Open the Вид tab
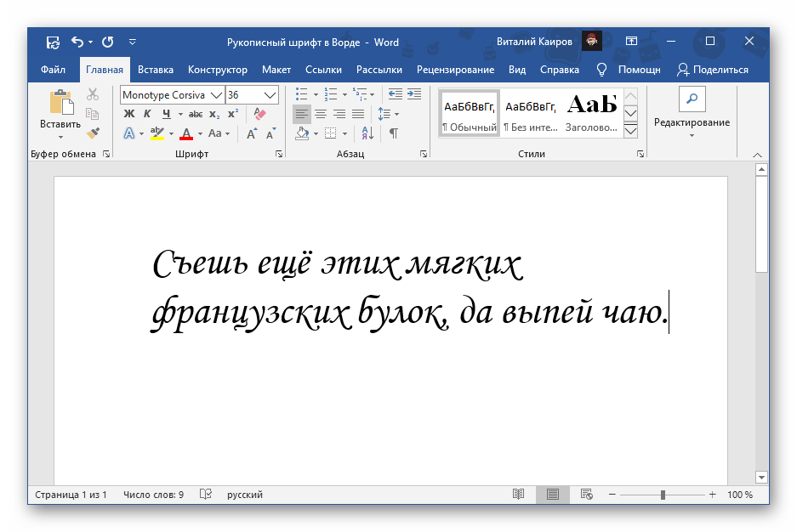Image resolution: width=797 pixels, height=532 pixels. 517,70
